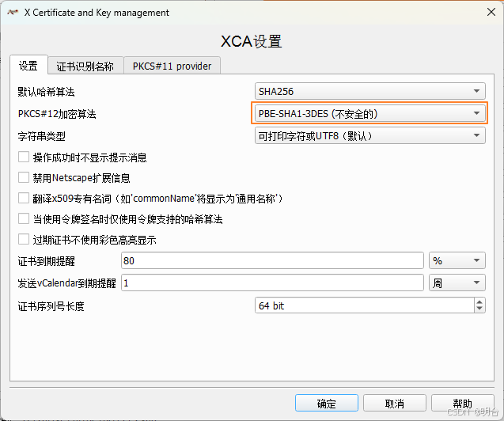
Task: Toggle 过期证书不使用彩色高亮显示 checkbox
Action: (x=24, y=240)
